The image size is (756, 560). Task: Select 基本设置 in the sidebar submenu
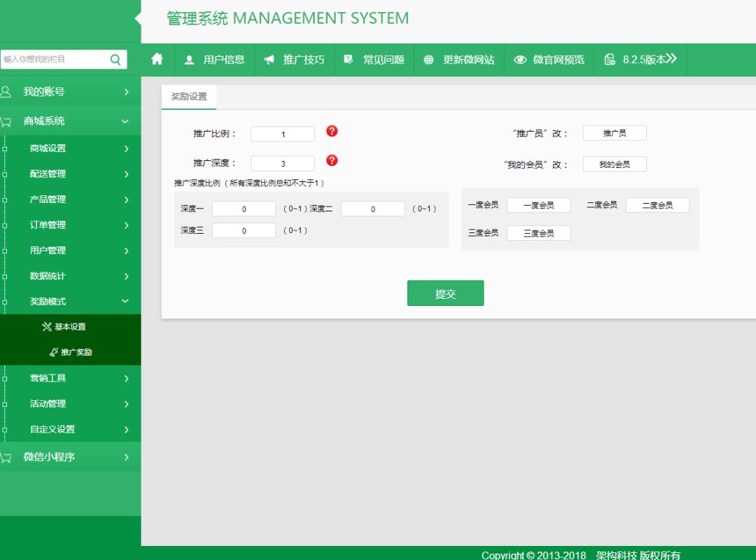70,327
